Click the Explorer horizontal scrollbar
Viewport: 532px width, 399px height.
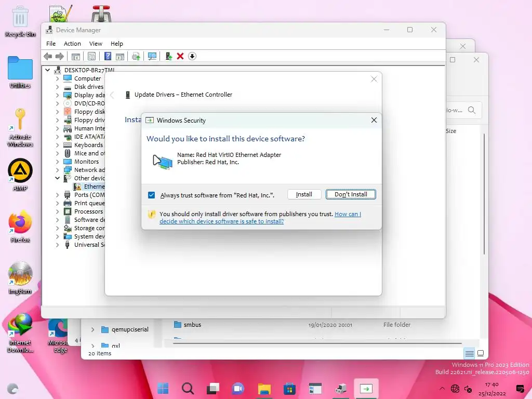pos(317,343)
